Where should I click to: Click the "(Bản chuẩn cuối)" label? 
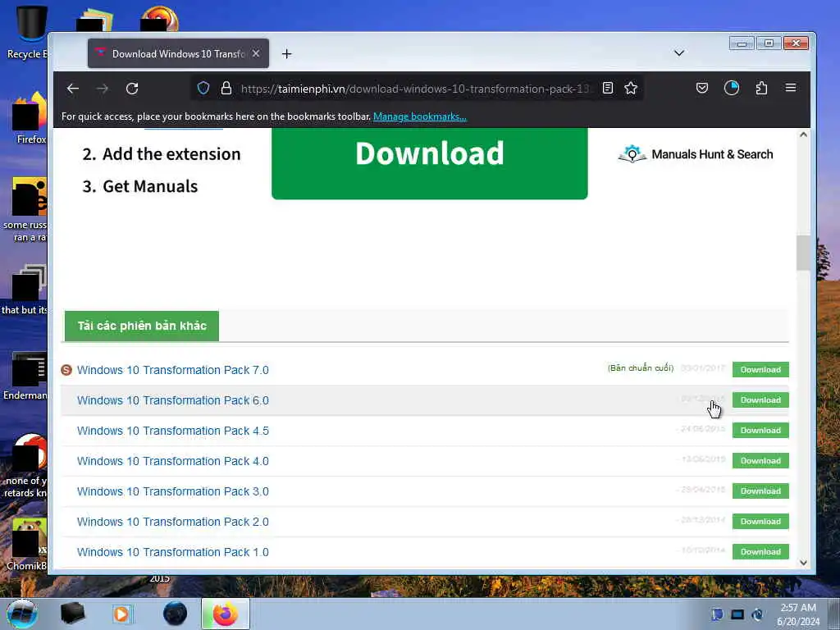(640, 368)
